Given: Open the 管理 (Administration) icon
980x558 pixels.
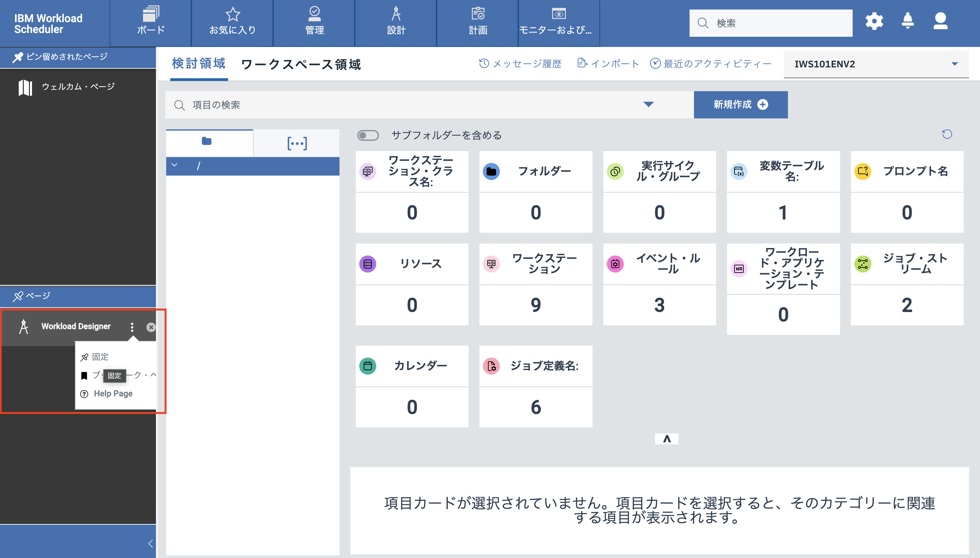Looking at the screenshot, I should point(314,14).
